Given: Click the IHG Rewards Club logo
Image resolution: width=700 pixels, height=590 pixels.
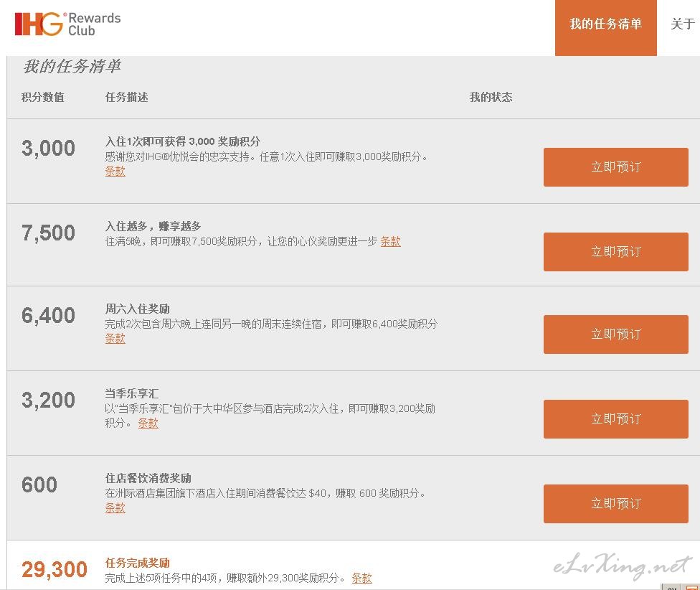Looking at the screenshot, I should 67,24.
